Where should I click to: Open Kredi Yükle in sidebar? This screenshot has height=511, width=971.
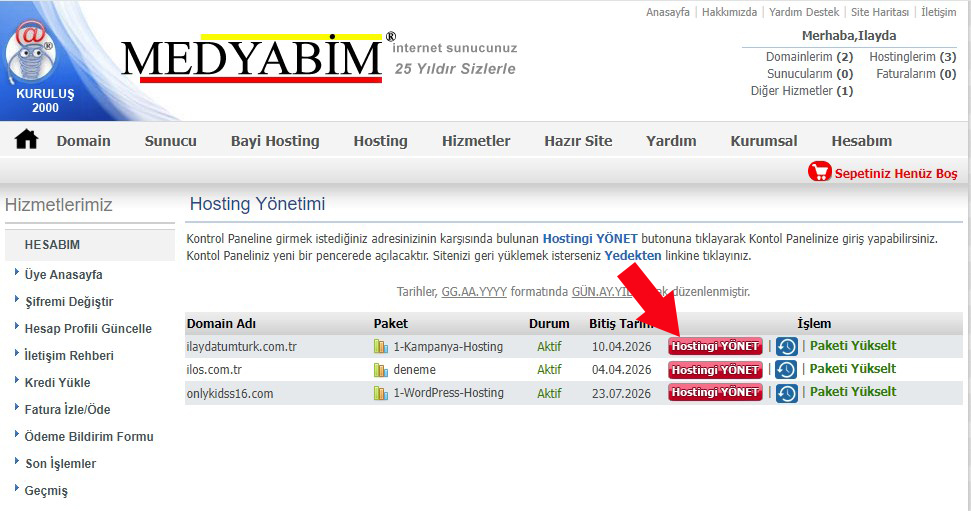pyautogui.click(x=57, y=383)
